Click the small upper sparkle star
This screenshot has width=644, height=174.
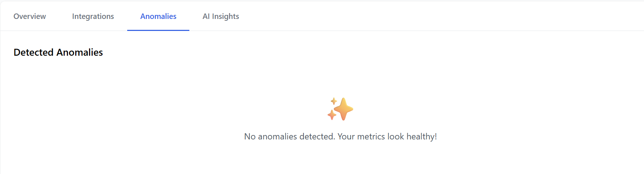[x=334, y=101]
